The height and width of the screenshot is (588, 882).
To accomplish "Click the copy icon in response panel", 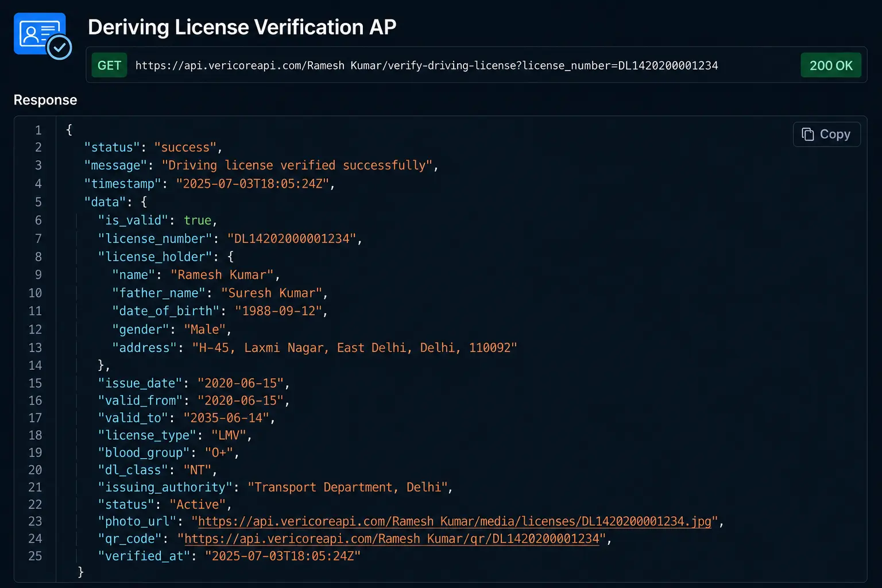I will point(808,134).
